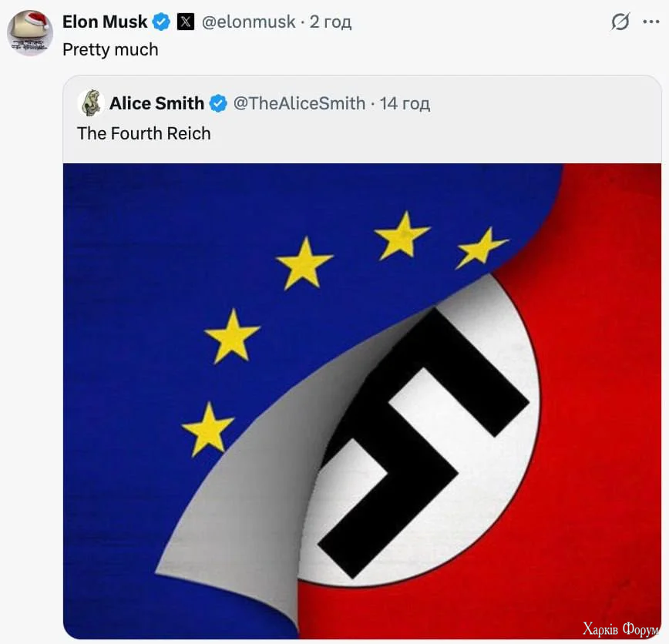Open the Grok explain-post icon
The image size is (669, 644).
pyautogui.click(x=620, y=22)
